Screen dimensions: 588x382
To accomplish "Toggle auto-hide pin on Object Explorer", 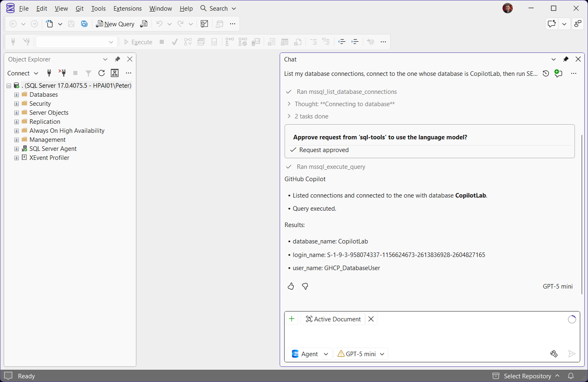I will (118, 59).
